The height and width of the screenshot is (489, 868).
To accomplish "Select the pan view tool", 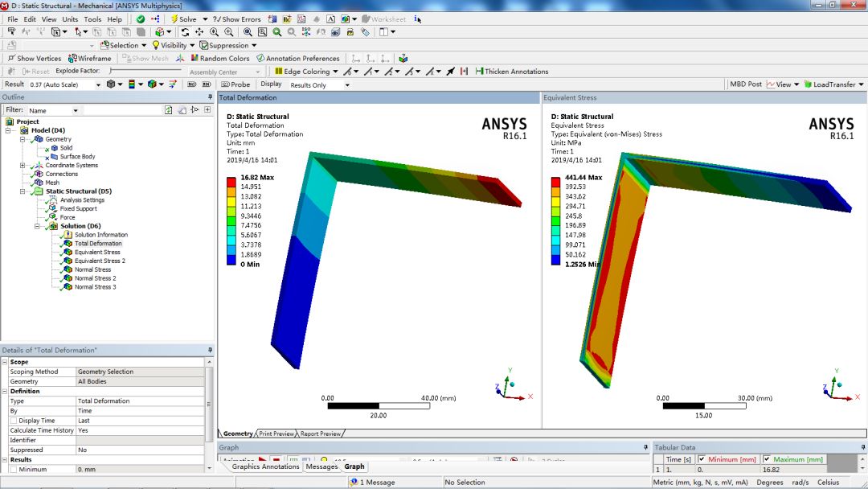I will click(x=199, y=32).
